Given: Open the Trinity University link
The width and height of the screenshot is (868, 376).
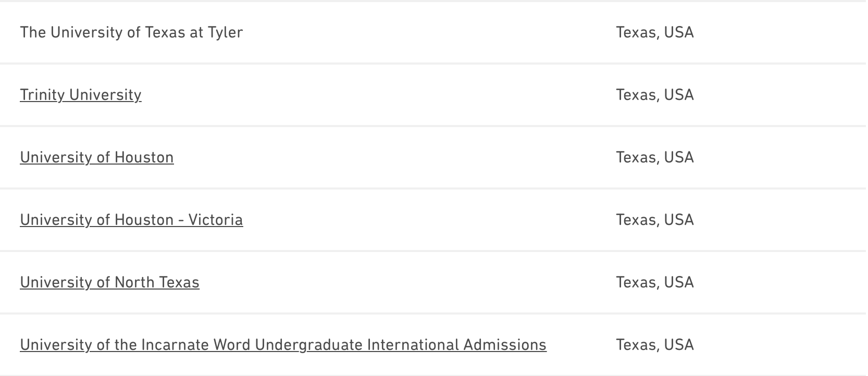Looking at the screenshot, I should [81, 95].
